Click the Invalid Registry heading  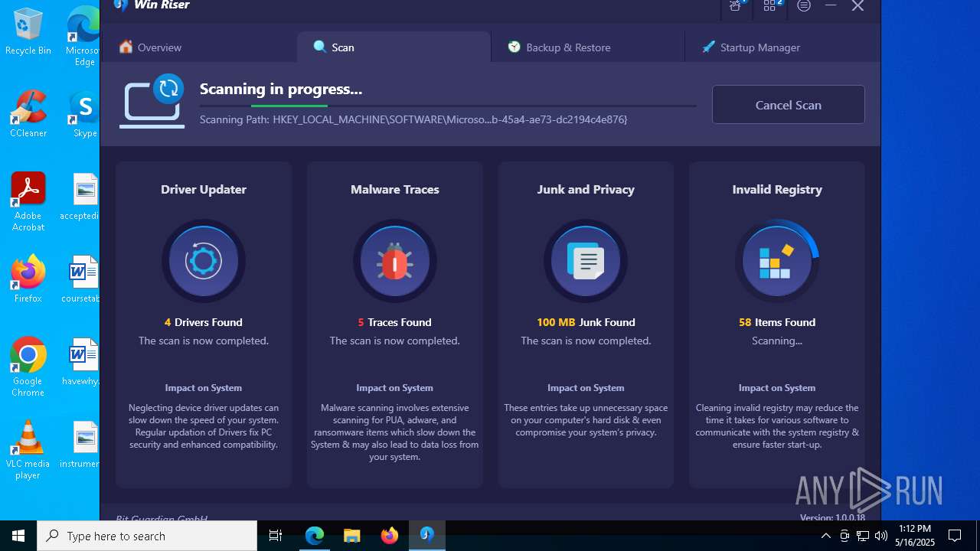(x=777, y=190)
